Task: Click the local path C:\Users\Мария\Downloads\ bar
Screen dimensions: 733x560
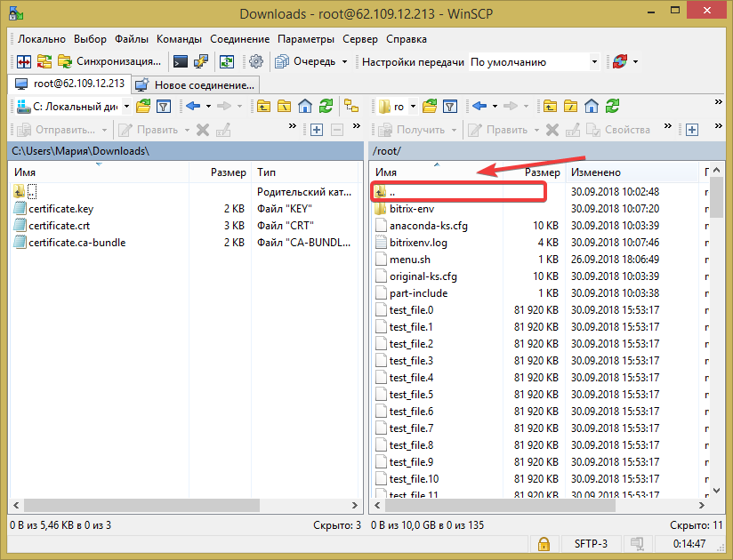Action: click(186, 151)
